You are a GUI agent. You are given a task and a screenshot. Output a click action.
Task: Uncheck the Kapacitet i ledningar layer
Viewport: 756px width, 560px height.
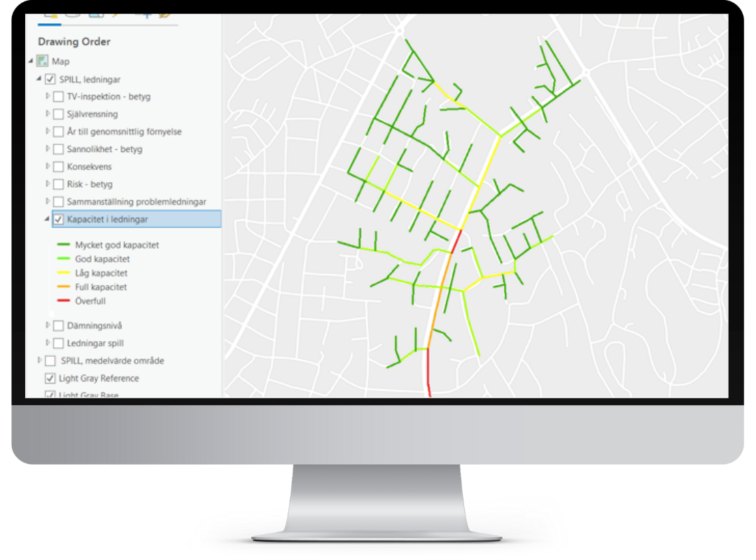click(x=59, y=220)
